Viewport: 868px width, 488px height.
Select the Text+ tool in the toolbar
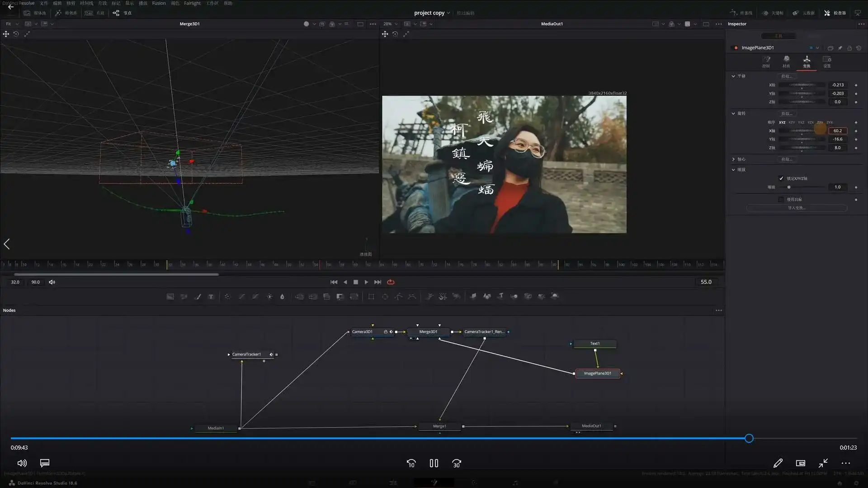[211, 297]
